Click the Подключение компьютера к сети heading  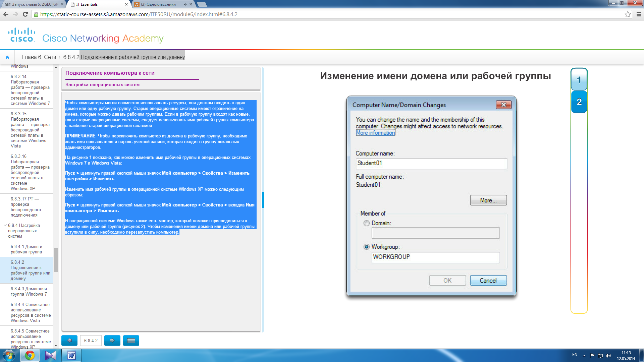coord(110,73)
